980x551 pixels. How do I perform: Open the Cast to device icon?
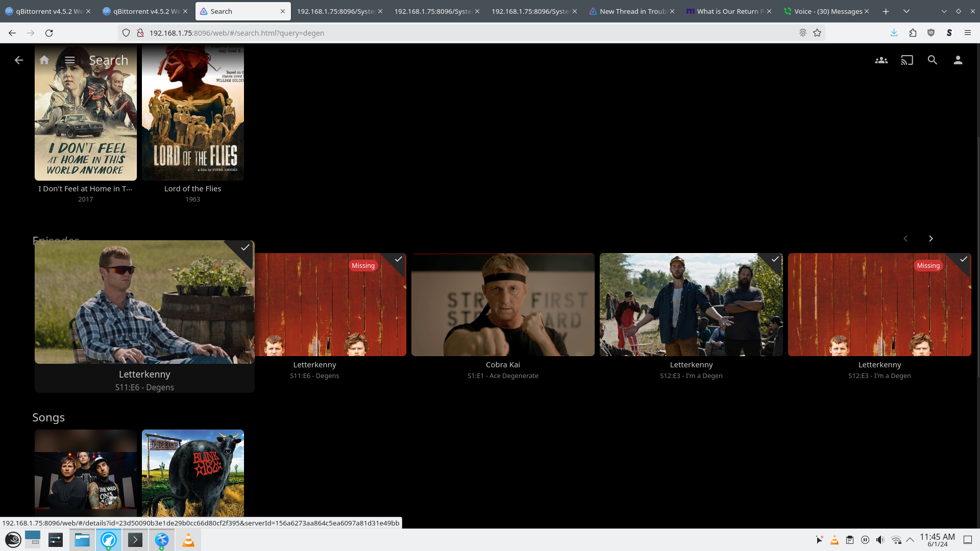(x=906, y=60)
